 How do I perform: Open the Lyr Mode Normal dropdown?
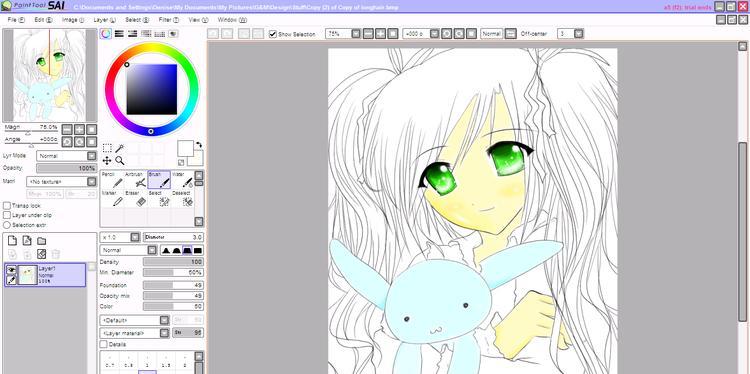[66, 156]
